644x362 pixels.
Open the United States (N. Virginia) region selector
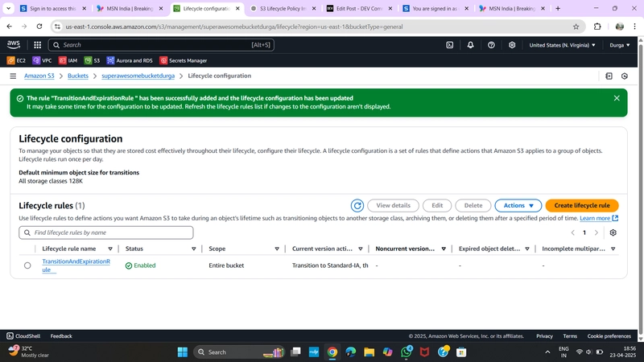[562, 45]
